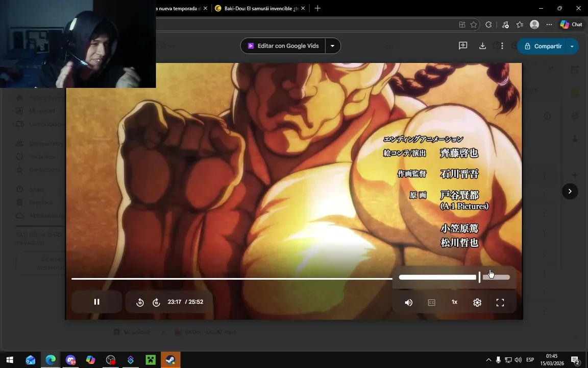Open a new browser tab
Screen dimensions: 588x368
317,8
